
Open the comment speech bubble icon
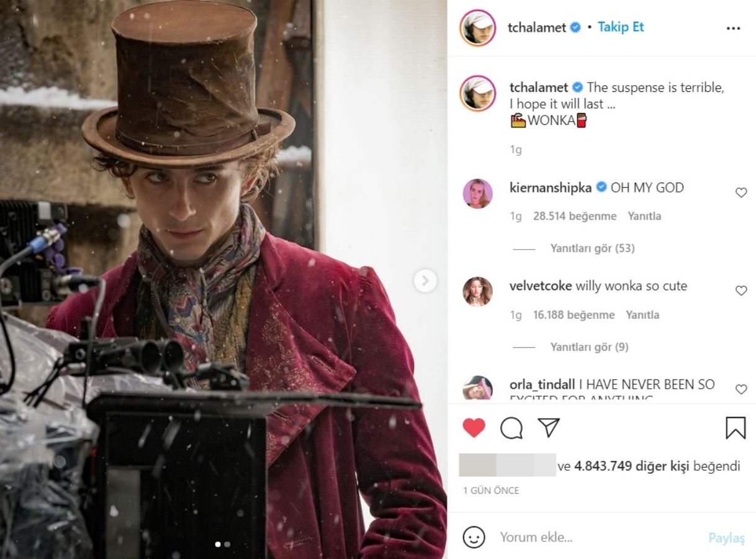pos(511,427)
